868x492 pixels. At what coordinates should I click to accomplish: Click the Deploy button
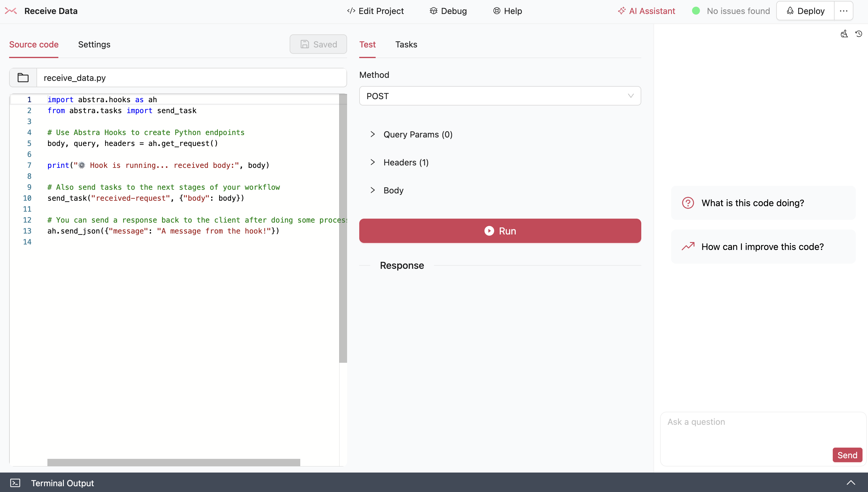(x=805, y=11)
